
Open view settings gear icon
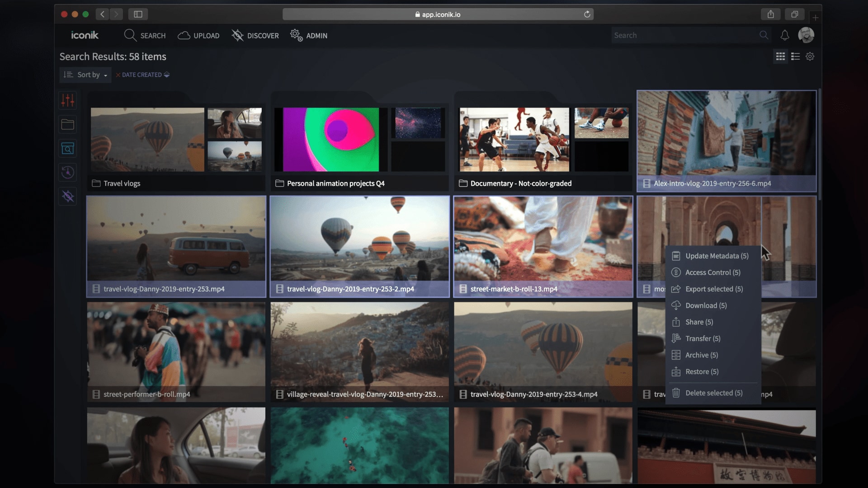(x=810, y=56)
